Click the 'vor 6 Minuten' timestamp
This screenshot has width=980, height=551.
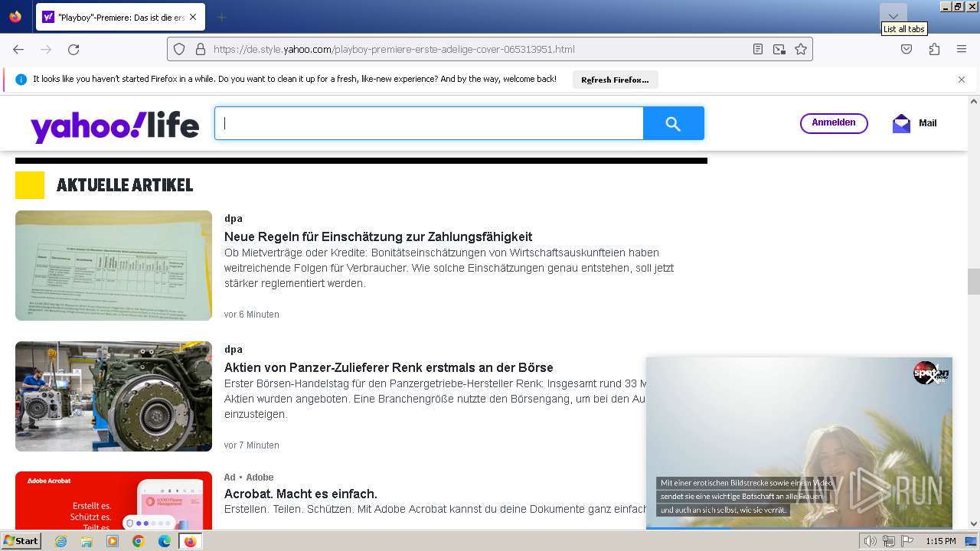pos(252,315)
